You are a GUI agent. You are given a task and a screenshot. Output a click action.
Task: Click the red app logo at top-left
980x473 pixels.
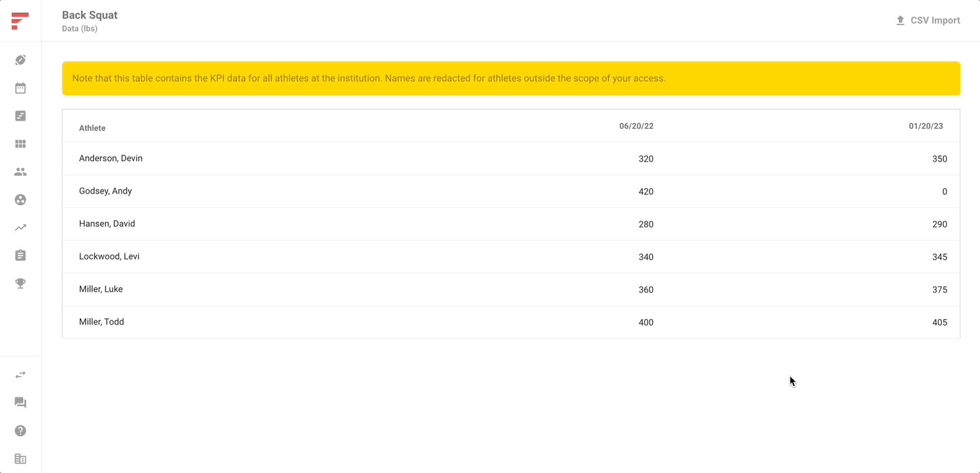pyautogui.click(x=20, y=21)
